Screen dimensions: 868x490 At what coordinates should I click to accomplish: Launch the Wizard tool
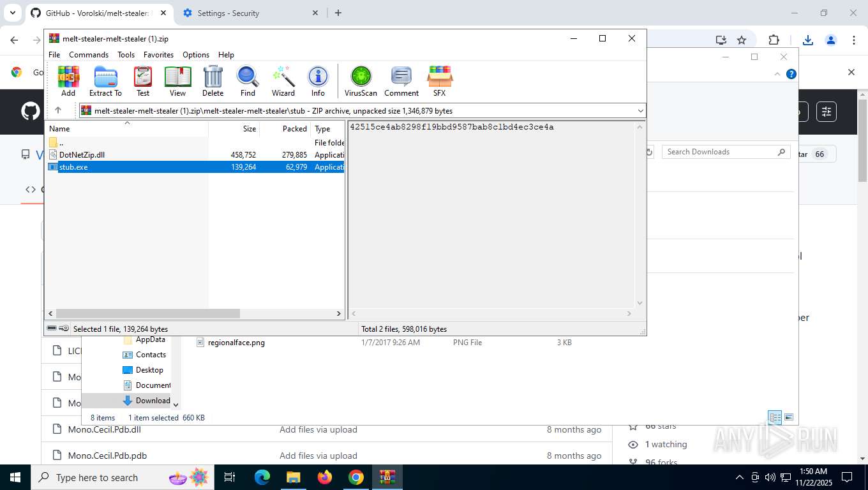click(283, 81)
